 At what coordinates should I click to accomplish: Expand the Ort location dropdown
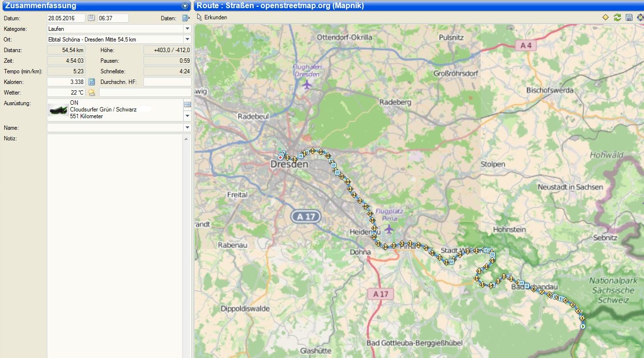(x=187, y=39)
